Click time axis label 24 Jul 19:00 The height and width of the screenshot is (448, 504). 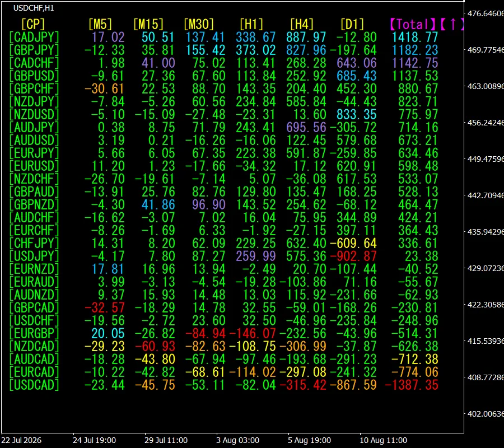click(94, 440)
